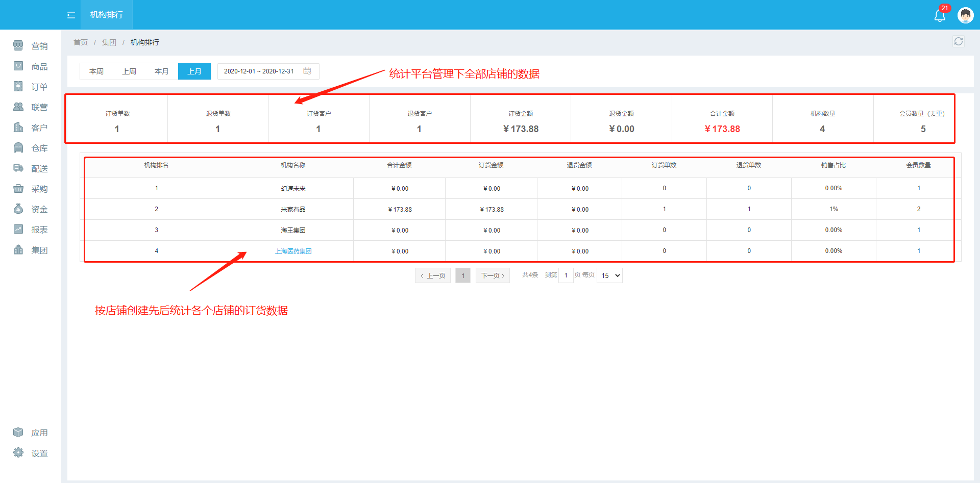Open the 仓库 warehouse sidebar section
This screenshot has width=980, height=483.
[x=31, y=148]
